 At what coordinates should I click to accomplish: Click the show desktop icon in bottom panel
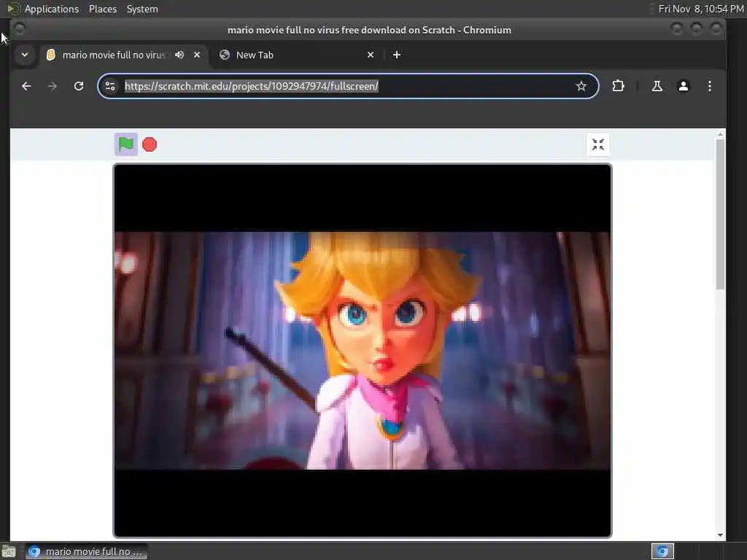(x=9, y=552)
